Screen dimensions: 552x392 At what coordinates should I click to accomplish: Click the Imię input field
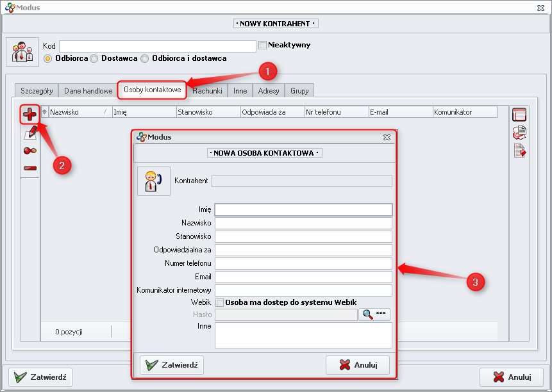[x=303, y=209]
